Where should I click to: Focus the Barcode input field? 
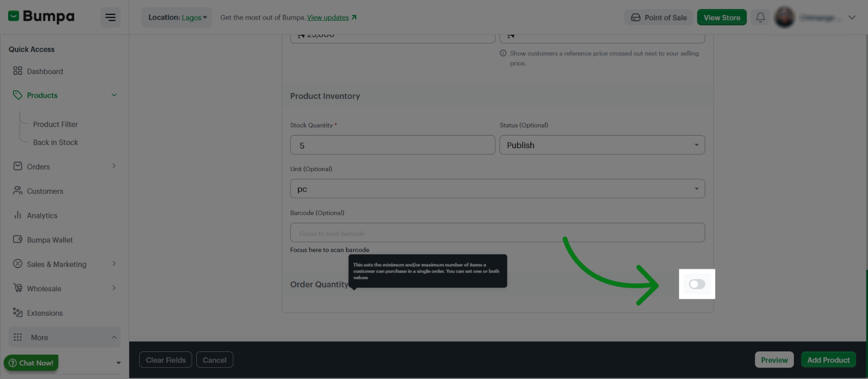(497, 233)
